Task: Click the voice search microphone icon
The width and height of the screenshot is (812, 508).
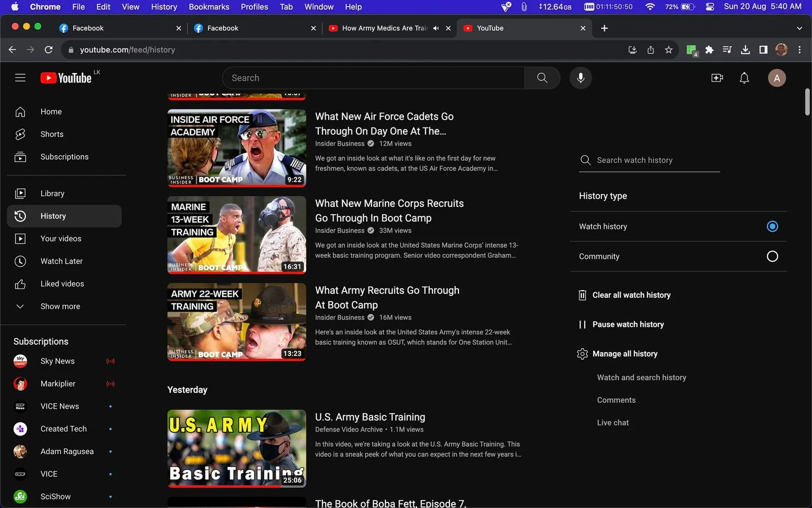Action: click(580, 78)
